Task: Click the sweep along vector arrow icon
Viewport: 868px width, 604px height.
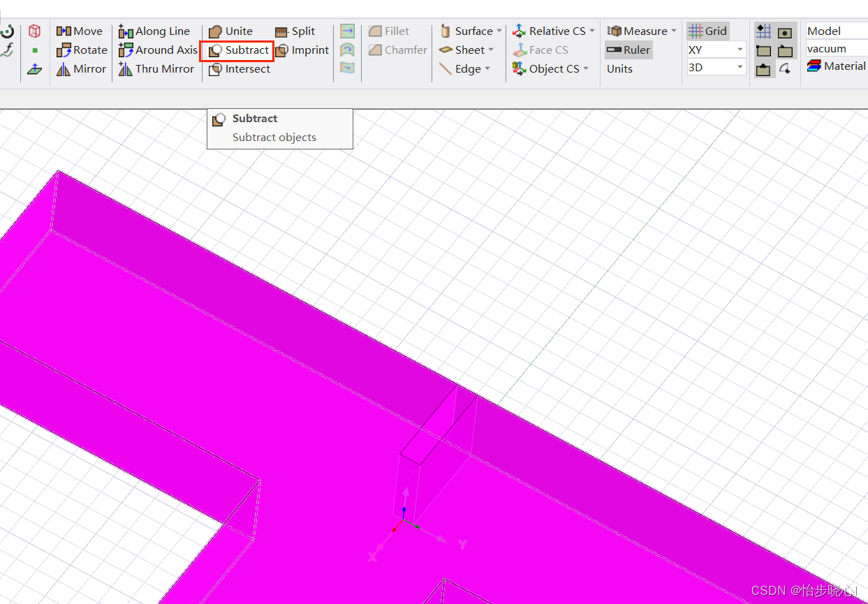Action: click(x=348, y=31)
